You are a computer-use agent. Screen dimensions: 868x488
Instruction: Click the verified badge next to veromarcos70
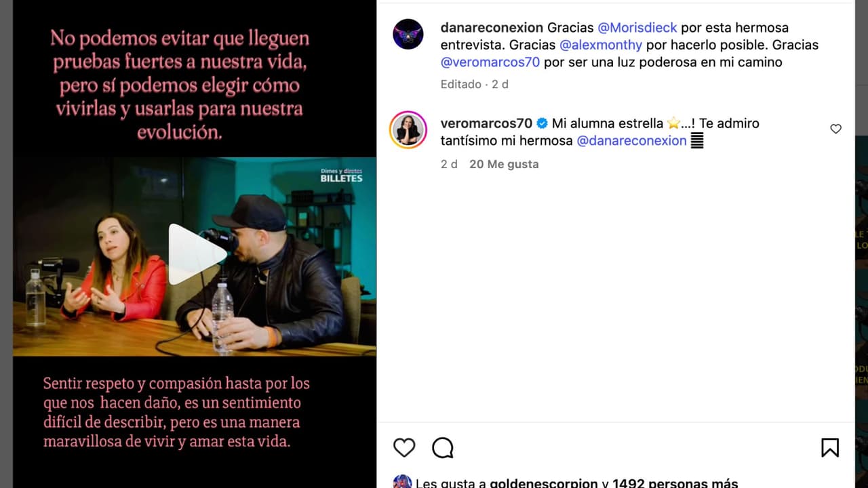tap(542, 123)
